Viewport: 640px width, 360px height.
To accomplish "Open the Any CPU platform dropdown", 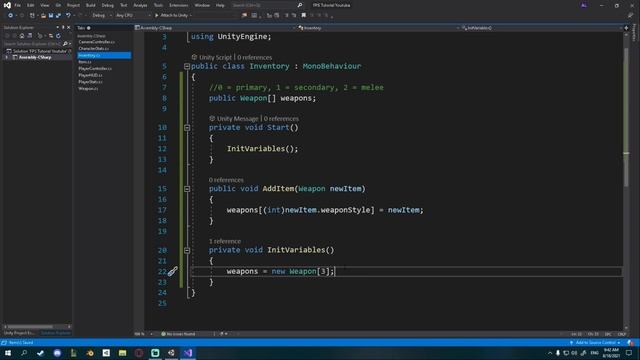I will click(132, 16).
